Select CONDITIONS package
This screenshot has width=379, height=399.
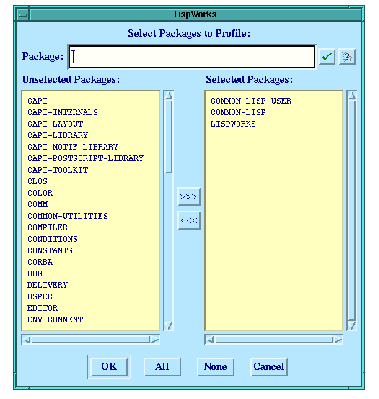(x=52, y=239)
